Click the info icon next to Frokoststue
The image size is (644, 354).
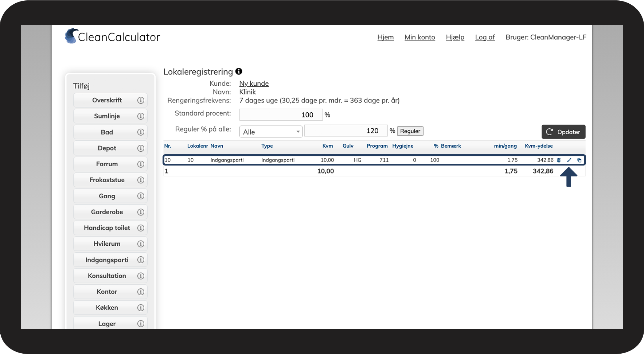click(141, 180)
